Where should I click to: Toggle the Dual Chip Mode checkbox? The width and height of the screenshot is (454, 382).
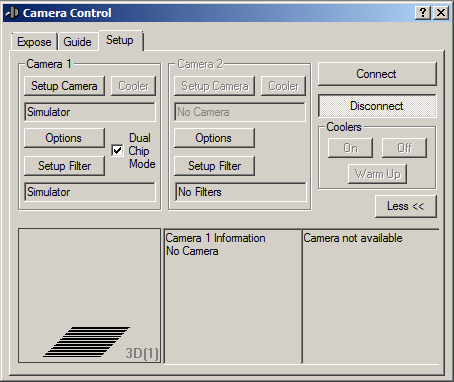117,150
